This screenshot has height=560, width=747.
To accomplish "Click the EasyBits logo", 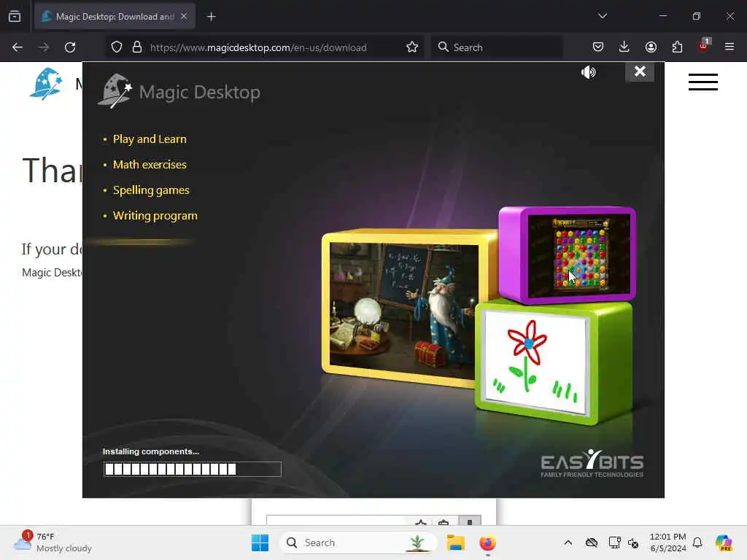I will [x=592, y=463].
